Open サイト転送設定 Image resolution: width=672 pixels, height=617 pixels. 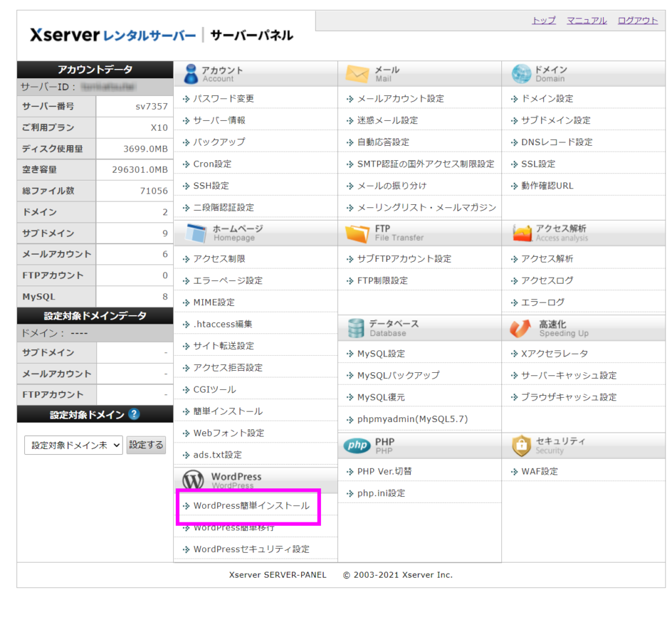point(223,346)
